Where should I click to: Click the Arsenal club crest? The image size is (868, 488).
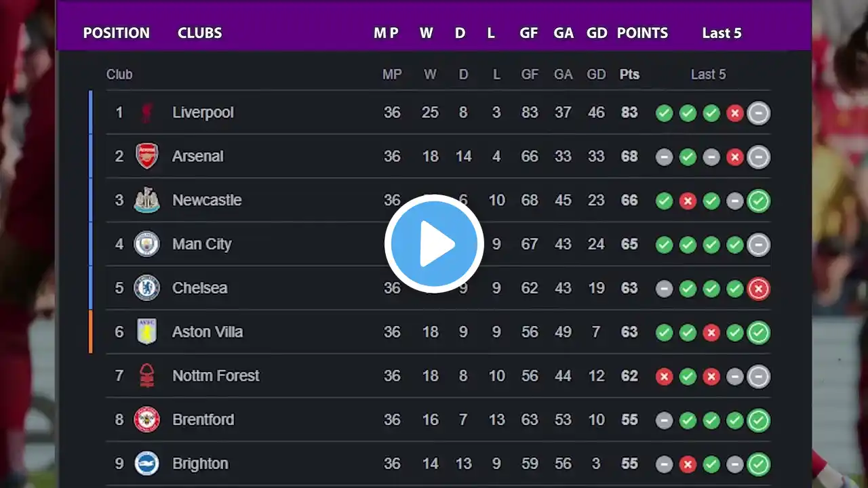146,156
